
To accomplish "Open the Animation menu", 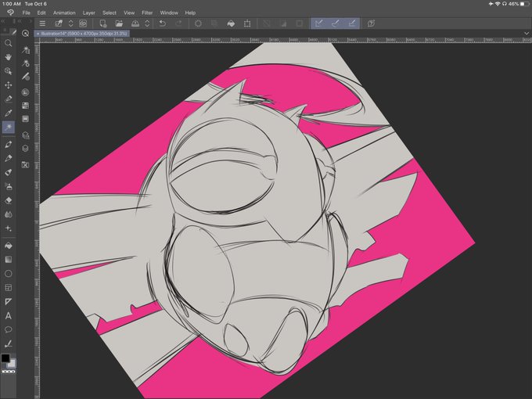I will pos(64,13).
